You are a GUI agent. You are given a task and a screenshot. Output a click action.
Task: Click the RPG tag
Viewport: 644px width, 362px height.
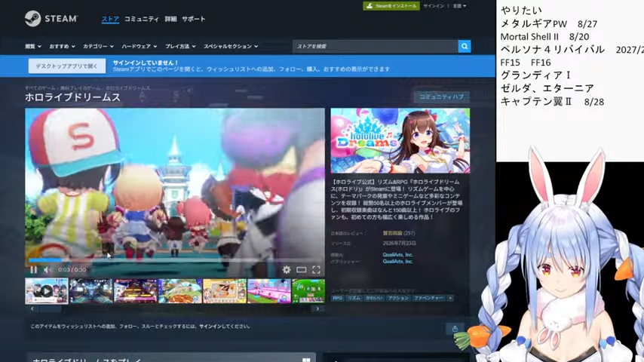(x=337, y=298)
